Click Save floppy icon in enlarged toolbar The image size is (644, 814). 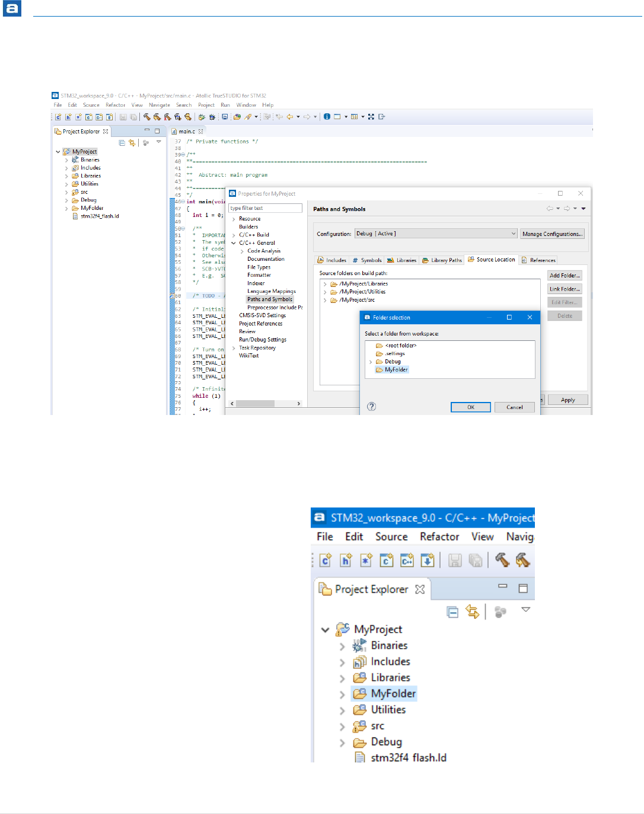click(455, 560)
